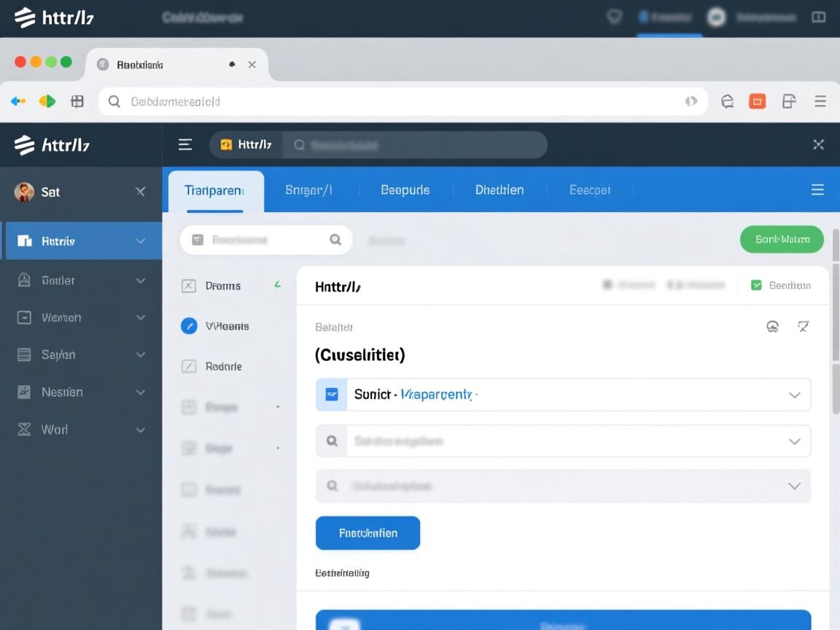
Task: Toggle the Rednrie checkbox
Action: (x=188, y=366)
